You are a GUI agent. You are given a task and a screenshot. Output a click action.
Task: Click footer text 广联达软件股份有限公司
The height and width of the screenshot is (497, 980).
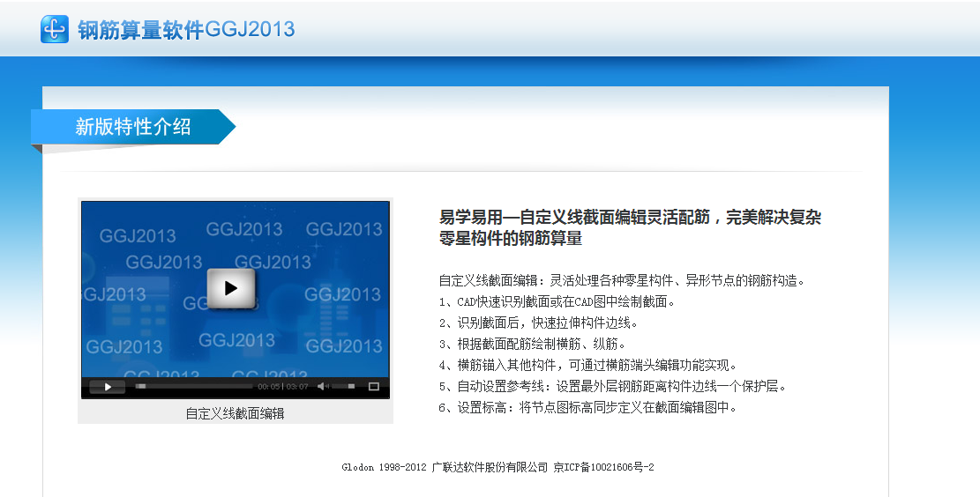[490, 467]
